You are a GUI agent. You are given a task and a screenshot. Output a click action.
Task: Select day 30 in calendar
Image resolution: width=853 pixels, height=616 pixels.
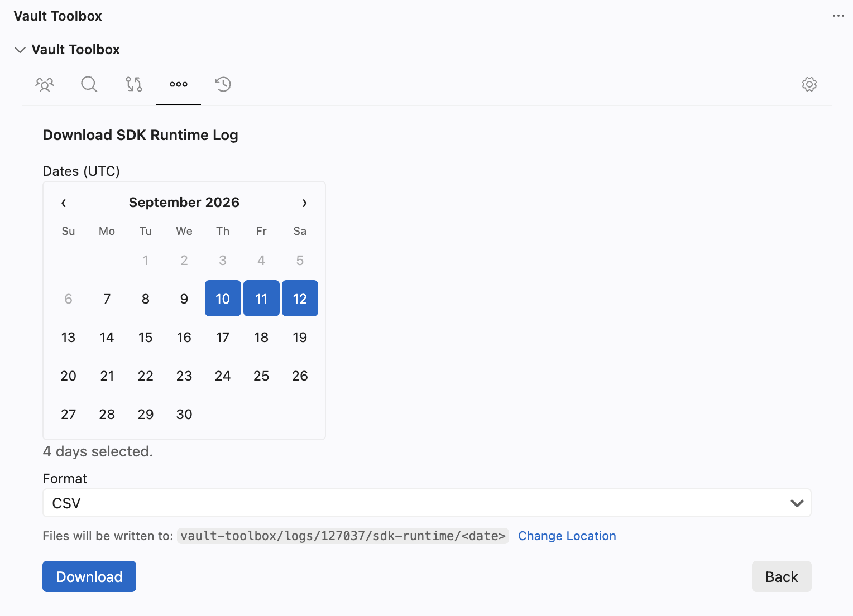184,414
